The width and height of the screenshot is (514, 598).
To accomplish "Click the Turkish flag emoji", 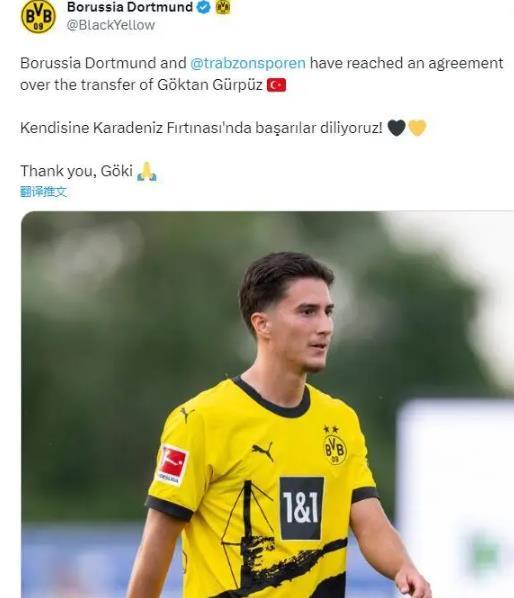I will [x=276, y=85].
